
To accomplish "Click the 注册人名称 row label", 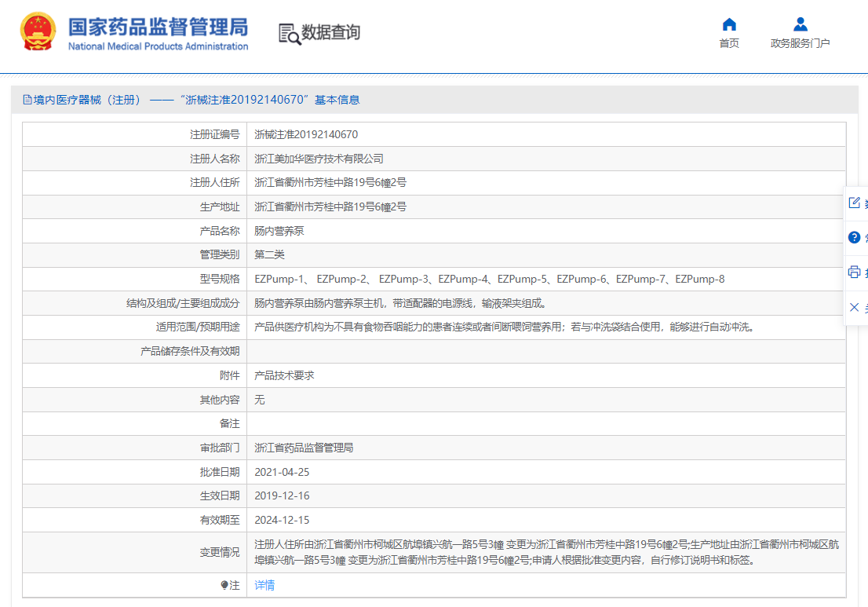I will pos(215,159).
